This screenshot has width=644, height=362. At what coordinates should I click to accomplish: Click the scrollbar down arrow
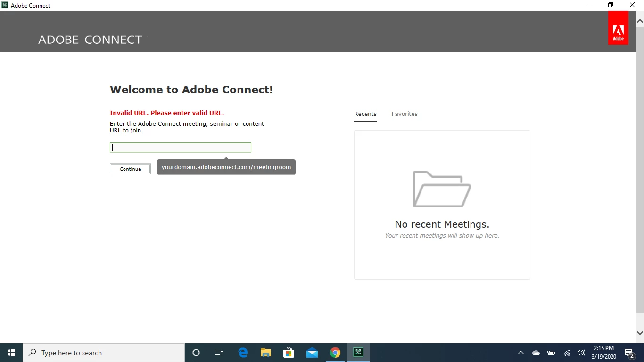640,333
